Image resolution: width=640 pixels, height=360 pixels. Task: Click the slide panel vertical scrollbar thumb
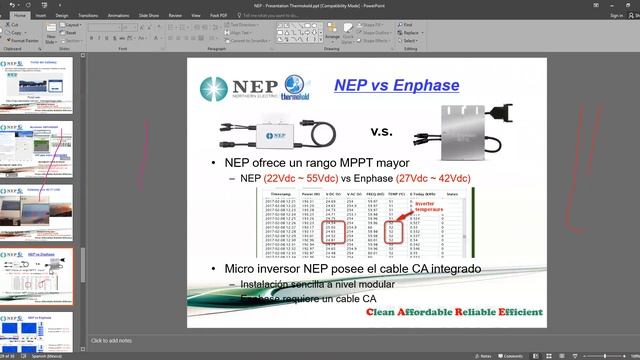coord(83,264)
